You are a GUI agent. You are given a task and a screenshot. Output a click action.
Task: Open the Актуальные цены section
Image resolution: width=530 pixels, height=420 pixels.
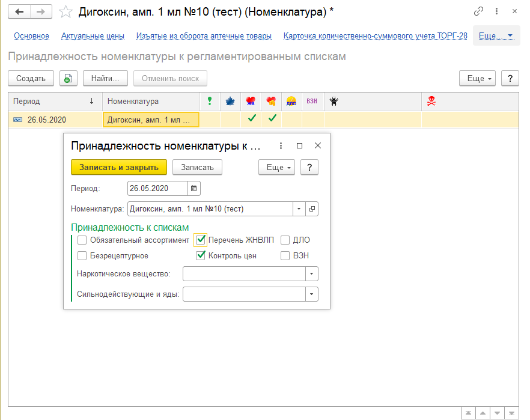[x=93, y=36]
